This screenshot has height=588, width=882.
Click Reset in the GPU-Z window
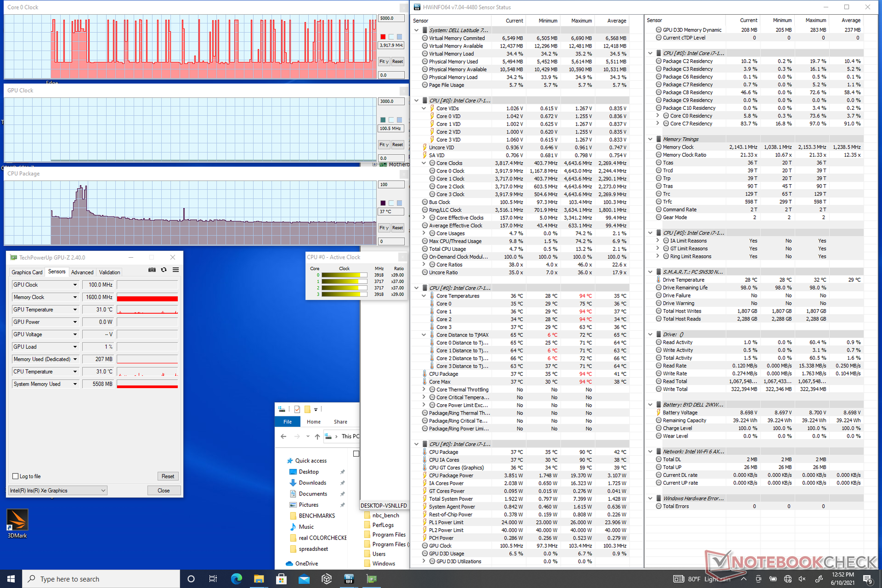point(168,476)
